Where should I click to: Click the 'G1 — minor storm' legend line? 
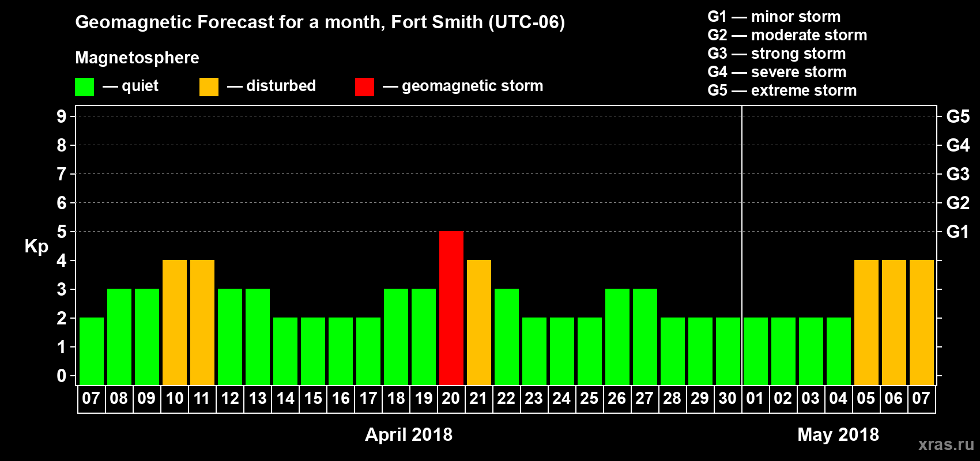(x=774, y=17)
